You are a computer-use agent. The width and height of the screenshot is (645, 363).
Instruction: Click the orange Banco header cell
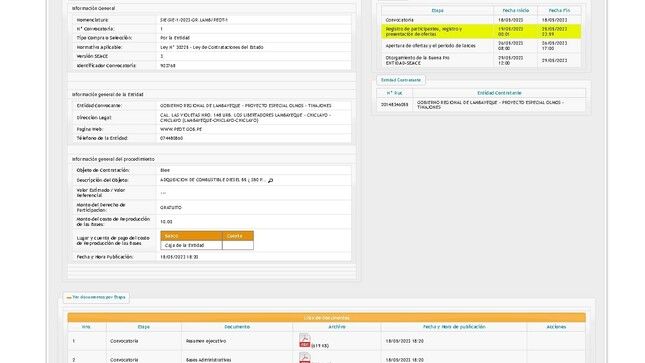click(191, 236)
